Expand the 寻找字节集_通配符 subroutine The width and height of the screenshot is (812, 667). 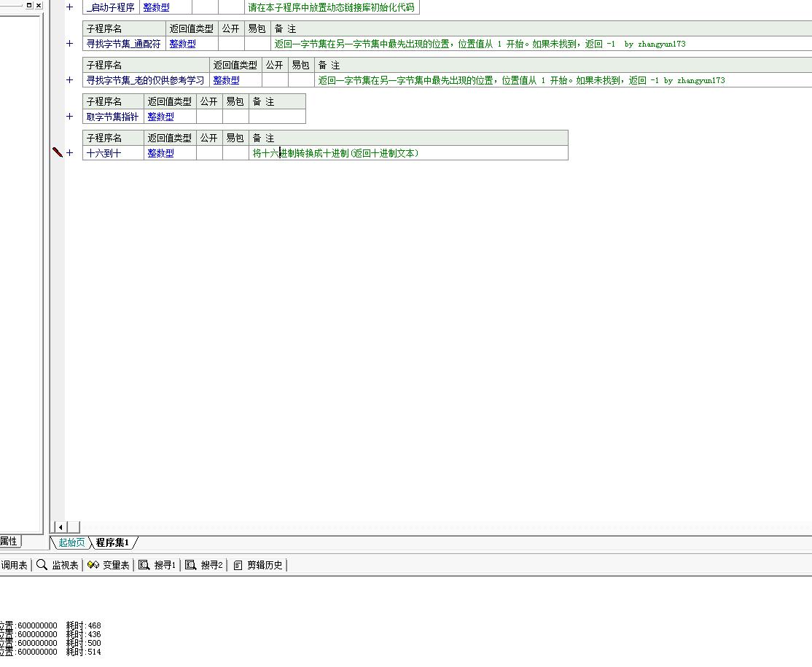pos(70,44)
